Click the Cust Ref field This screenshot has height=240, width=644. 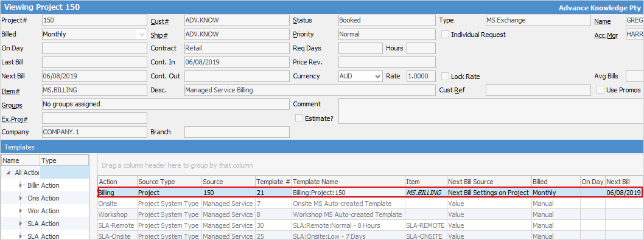[x=538, y=90]
